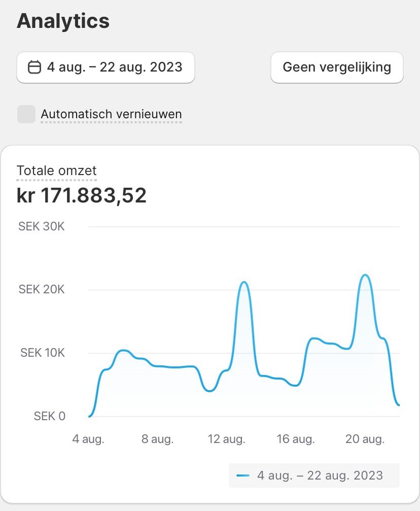
Task: Select the chart peak near 20 aug.
Action: (x=365, y=275)
